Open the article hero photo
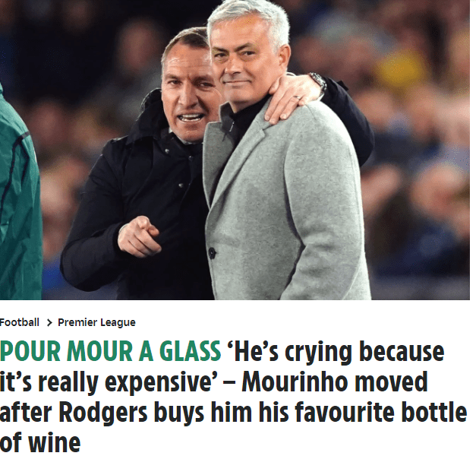Screen dimensions: 476x456 coord(235,150)
